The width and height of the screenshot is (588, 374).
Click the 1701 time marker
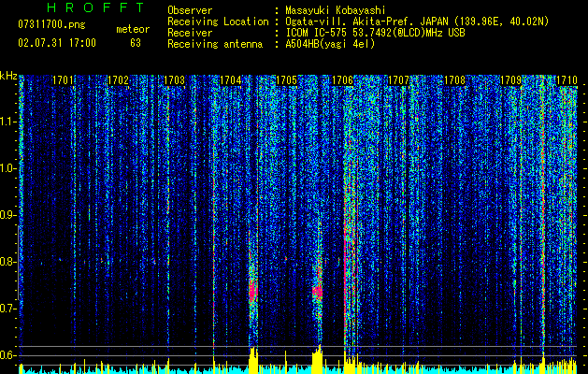[63, 80]
